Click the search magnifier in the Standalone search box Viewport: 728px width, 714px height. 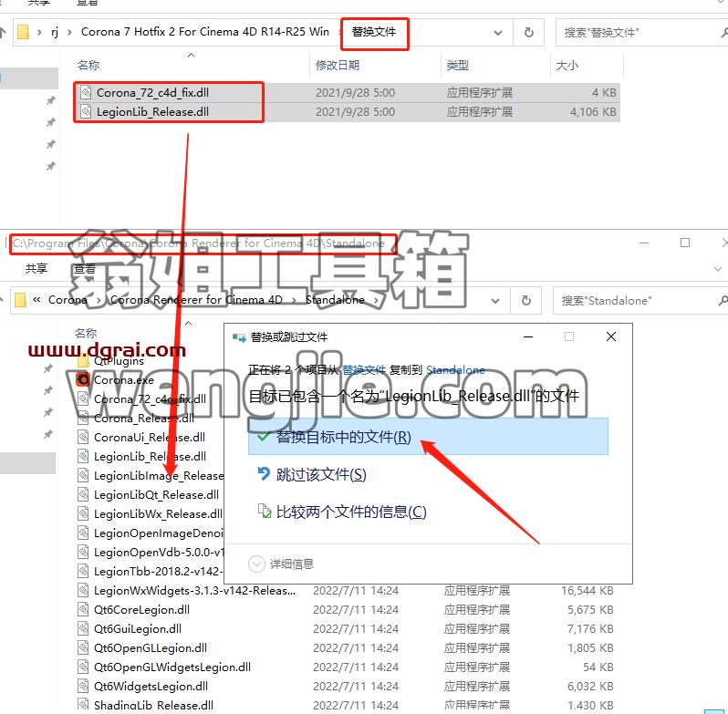[723, 301]
